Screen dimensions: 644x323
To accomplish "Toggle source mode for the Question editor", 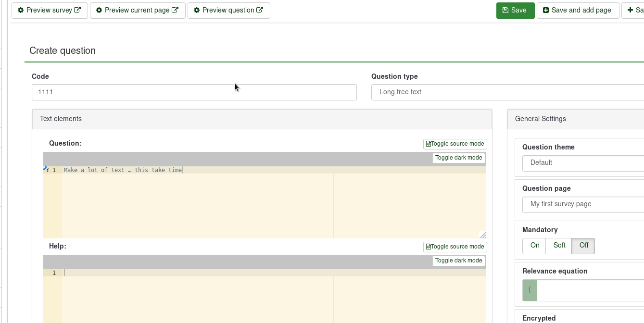I will coord(455,144).
